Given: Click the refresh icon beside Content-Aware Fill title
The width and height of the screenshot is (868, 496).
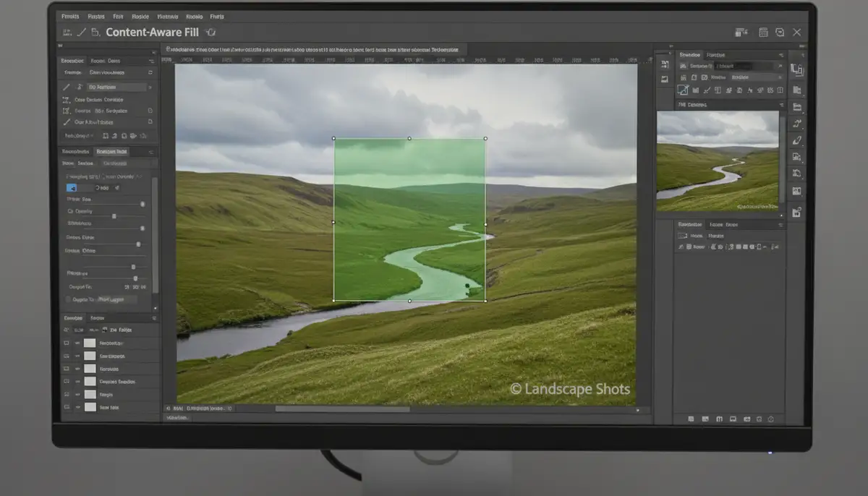Looking at the screenshot, I should (x=210, y=32).
